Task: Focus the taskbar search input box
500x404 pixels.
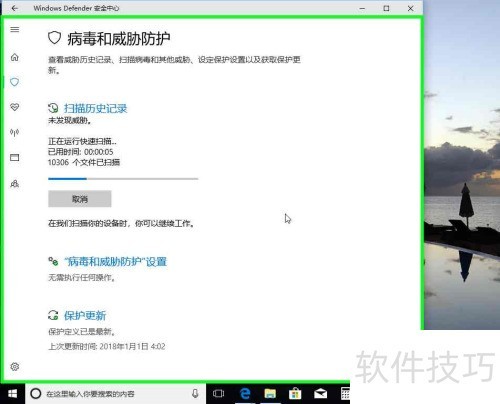Action: [x=115, y=394]
